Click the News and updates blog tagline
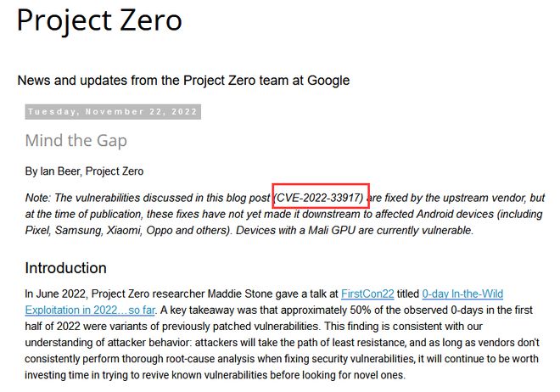Image resolution: width=560 pixels, height=392 pixels. (183, 81)
